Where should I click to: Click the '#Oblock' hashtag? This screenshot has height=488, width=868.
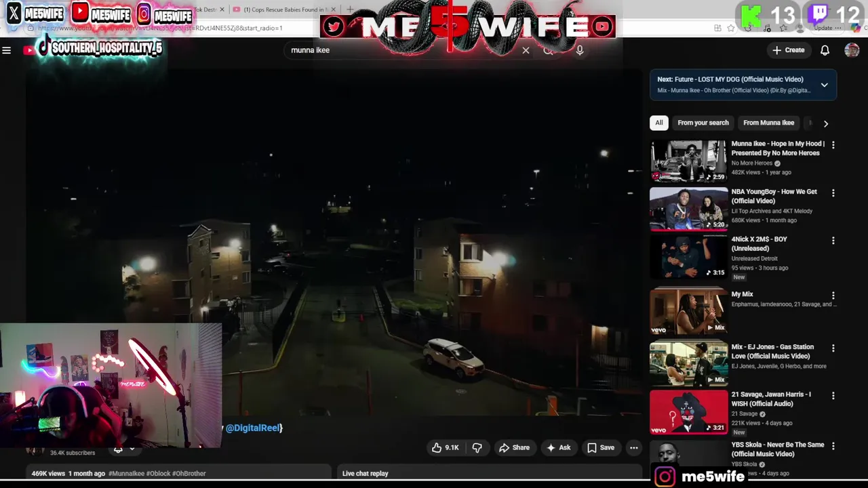(x=159, y=474)
